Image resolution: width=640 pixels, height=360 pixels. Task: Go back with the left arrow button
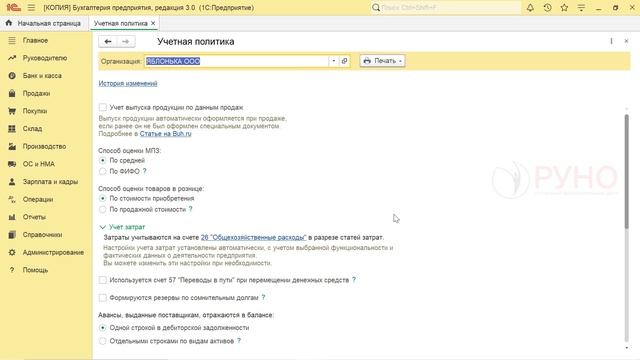pyautogui.click(x=108, y=41)
